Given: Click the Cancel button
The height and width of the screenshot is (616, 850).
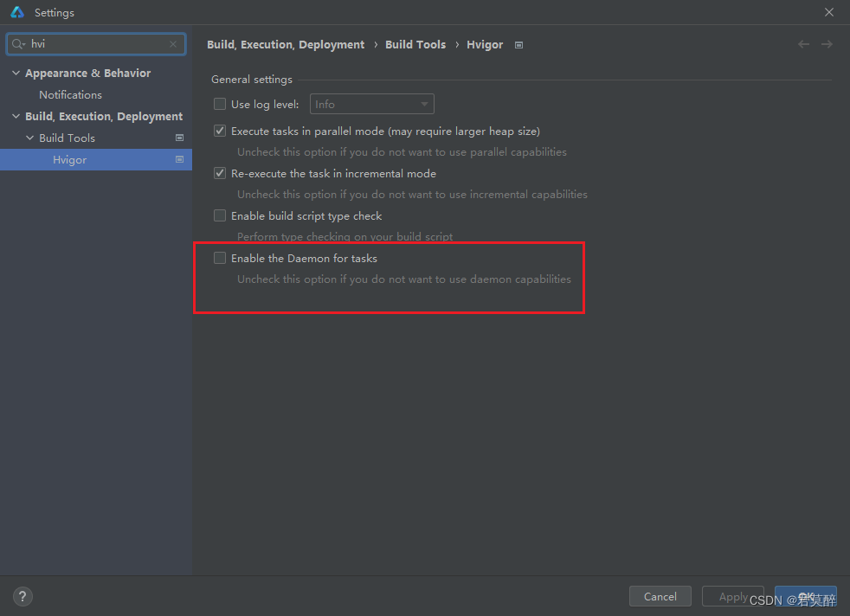Looking at the screenshot, I should coord(660,596).
